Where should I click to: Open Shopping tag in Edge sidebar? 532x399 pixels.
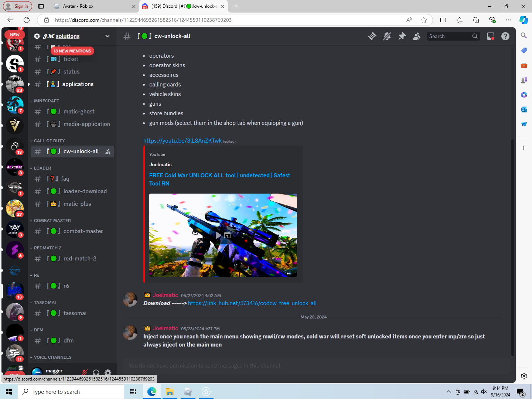(524, 51)
